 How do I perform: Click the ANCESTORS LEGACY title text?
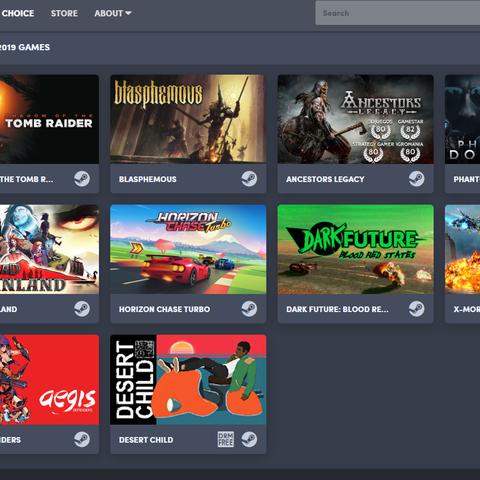[x=325, y=179]
